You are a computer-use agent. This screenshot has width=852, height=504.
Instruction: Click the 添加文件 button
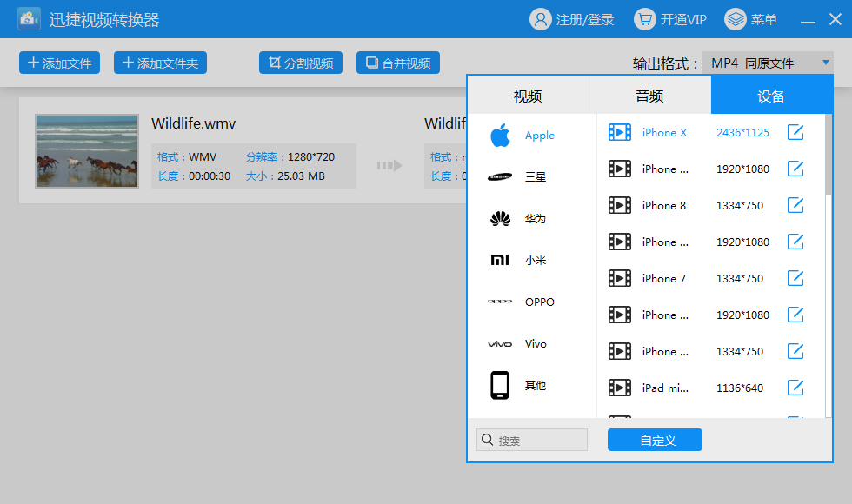[x=60, y=63]
